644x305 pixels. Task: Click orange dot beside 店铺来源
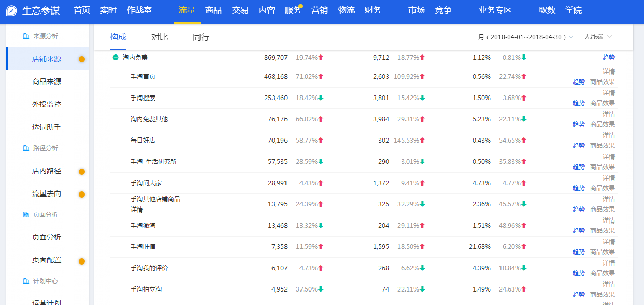(x=82, y=59)
